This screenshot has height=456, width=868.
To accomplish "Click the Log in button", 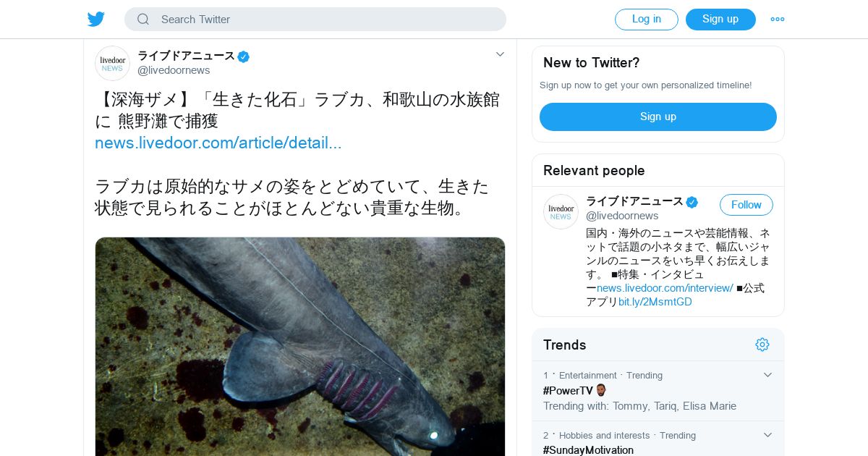I will (647, 20).
